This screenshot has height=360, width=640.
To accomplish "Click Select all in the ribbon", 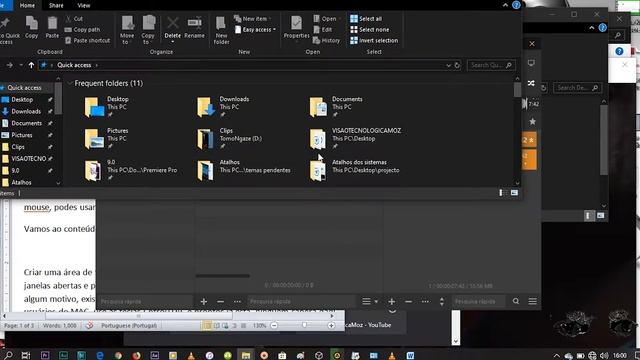I will click(x=366, y=19).
